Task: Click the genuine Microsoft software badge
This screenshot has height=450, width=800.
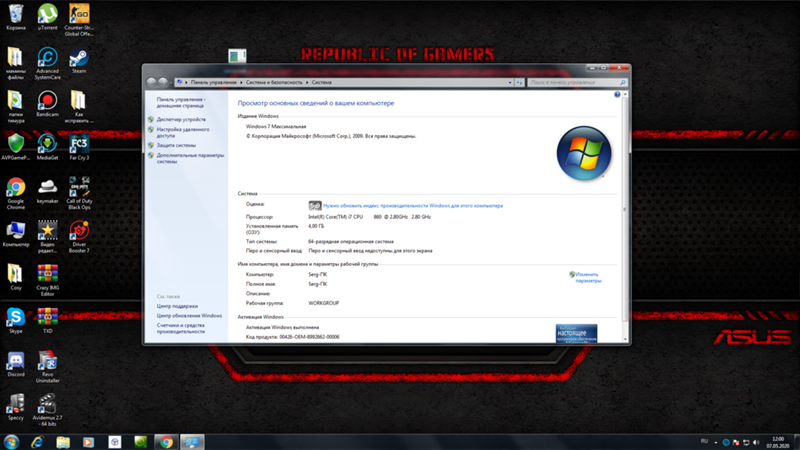Action: 576,333
